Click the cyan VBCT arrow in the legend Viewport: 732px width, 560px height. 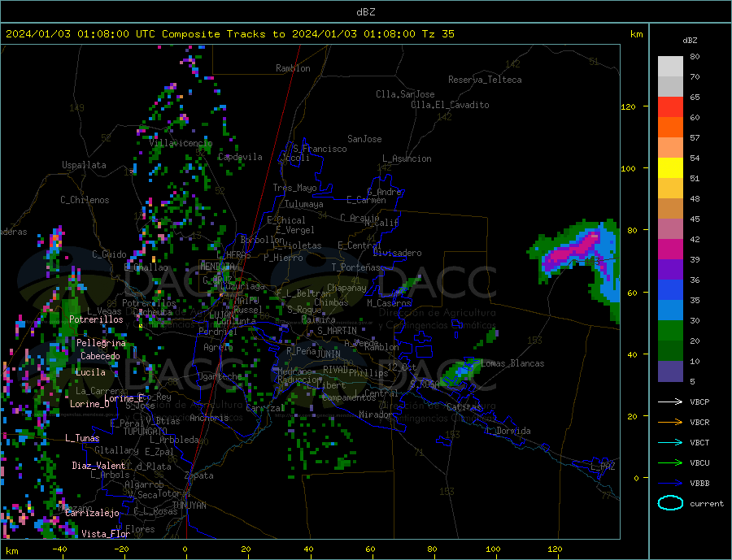tap(670, 442)
